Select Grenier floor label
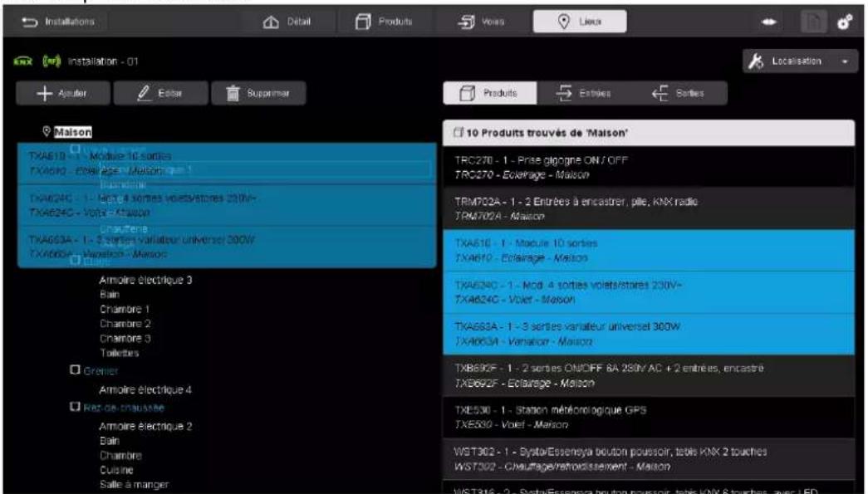The image size is (868, 494). [101, 370]
